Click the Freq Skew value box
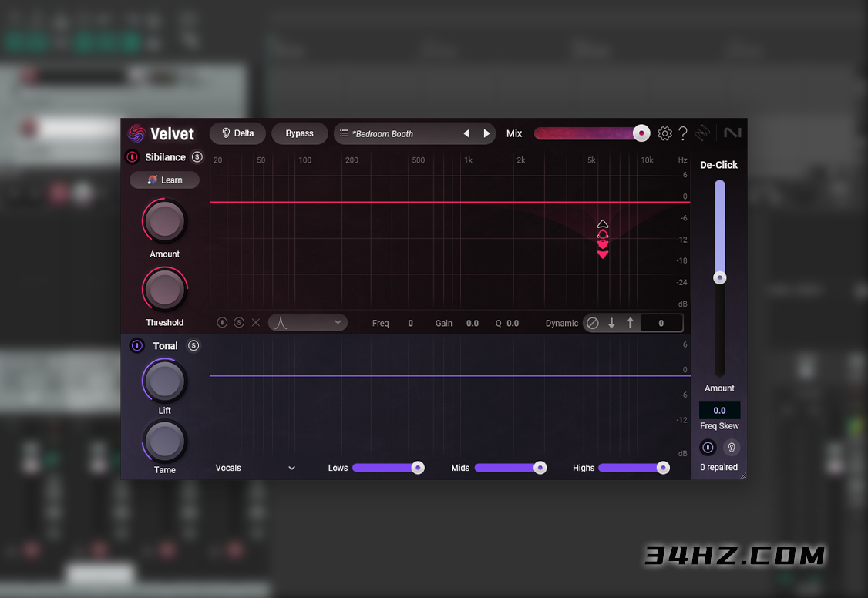 (720, 411)
